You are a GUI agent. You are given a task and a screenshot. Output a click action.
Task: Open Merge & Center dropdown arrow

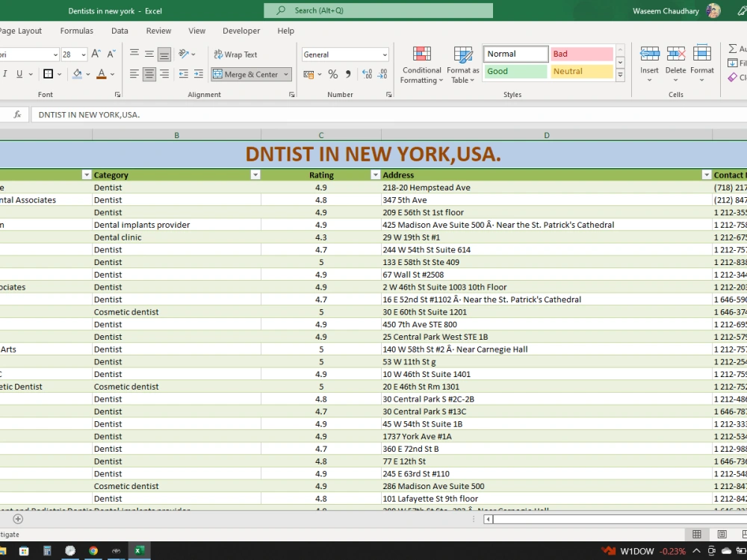tap(286, 74)
